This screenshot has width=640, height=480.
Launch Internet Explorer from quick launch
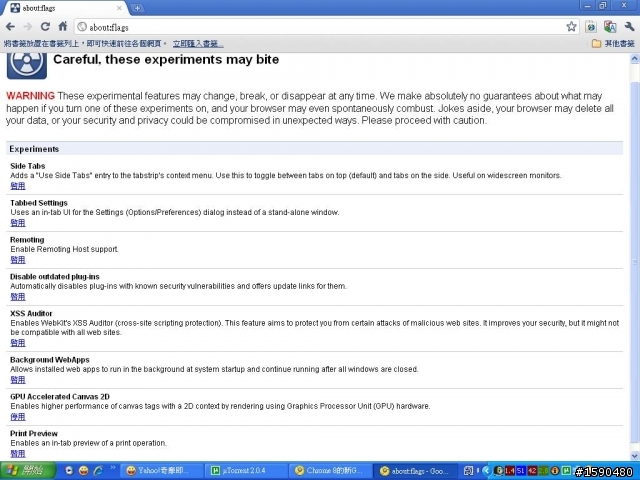point(98,471)
